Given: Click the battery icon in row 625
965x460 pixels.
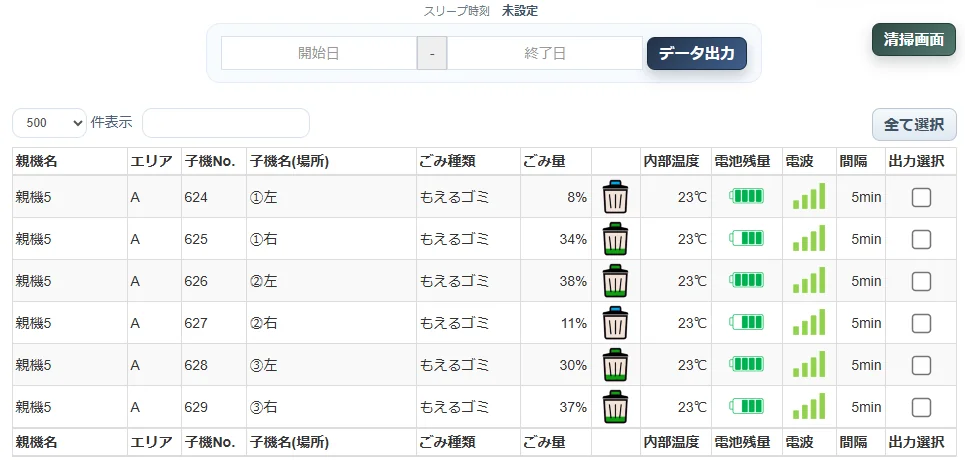Looking at the screenshot, I should coord(747,238).
